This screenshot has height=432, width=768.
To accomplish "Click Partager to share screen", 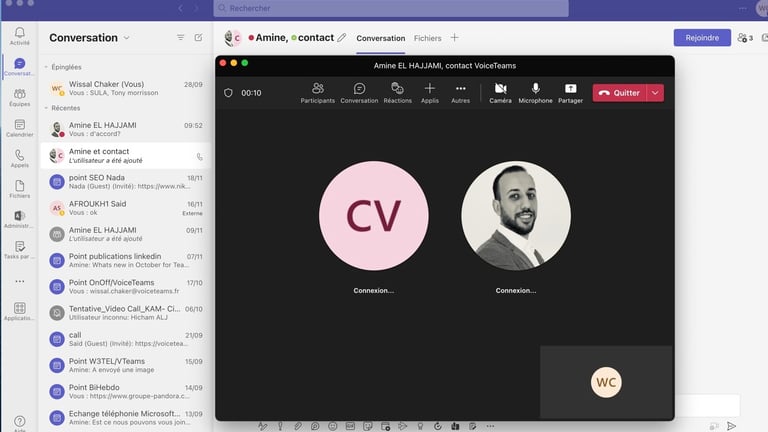I will [571, 93].
